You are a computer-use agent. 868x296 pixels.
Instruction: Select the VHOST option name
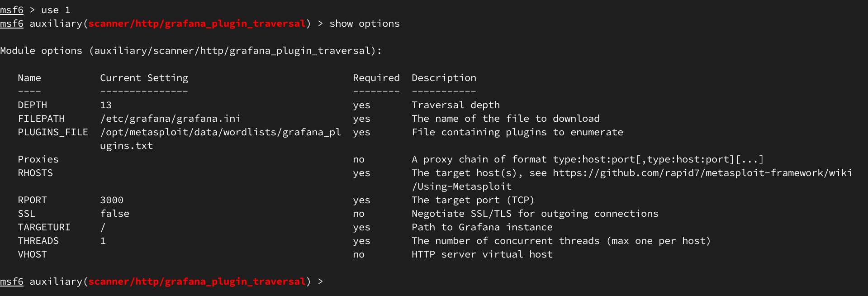coord(33,254)
